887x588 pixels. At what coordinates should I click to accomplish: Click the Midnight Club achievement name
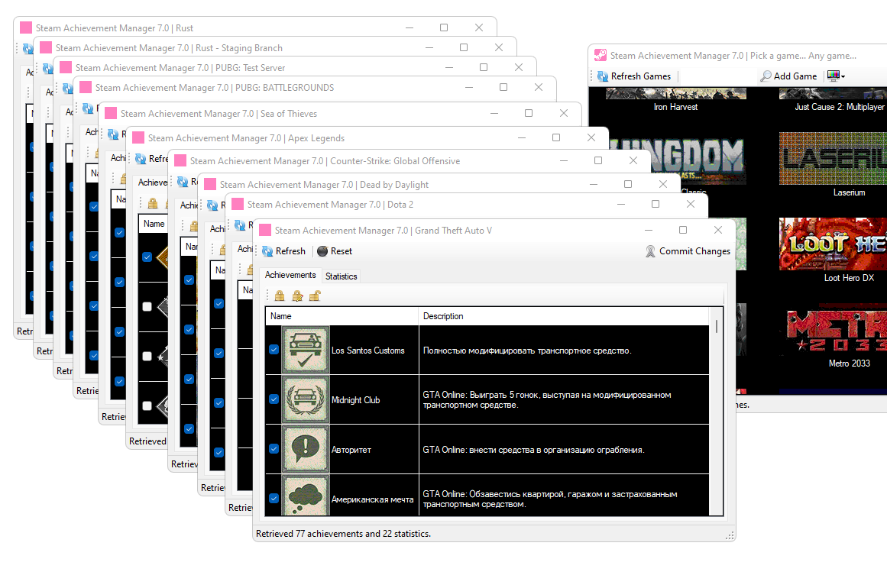pos(355,400)
